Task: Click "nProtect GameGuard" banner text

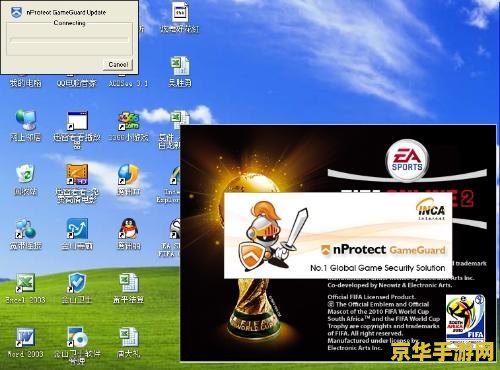Action: [389, 250]
